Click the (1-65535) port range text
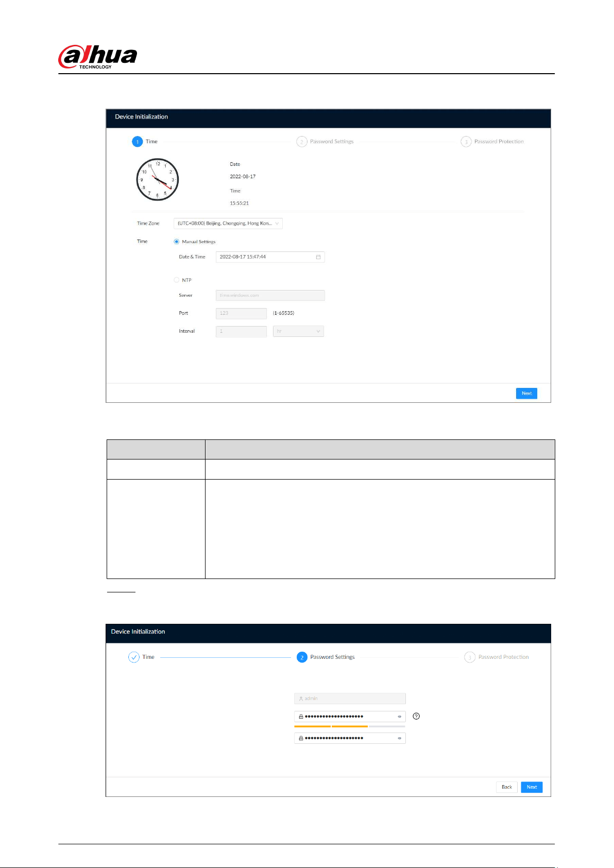This screenshot has height=868, width=614. click(283, 313)
